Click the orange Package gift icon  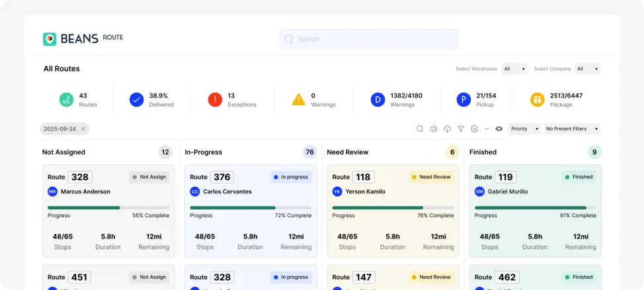coord(537,100)
